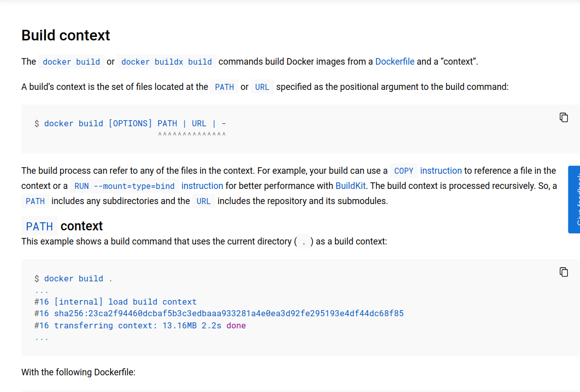The width and height of the screenshot is (580, 392).
Task: Open the RUN --mount=type=bind code link
Action: pos(124,186)
